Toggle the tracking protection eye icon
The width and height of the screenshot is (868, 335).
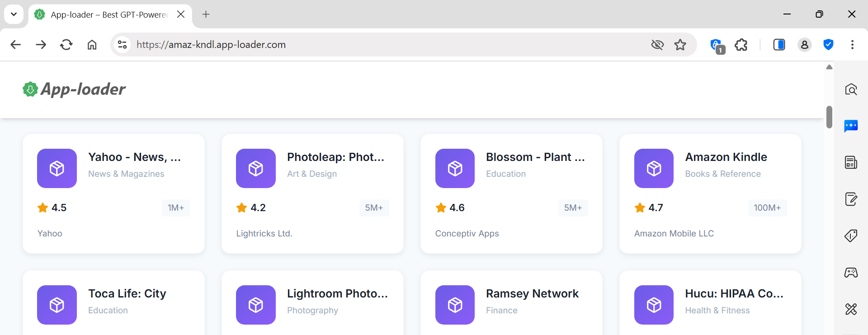click(657, 45)
